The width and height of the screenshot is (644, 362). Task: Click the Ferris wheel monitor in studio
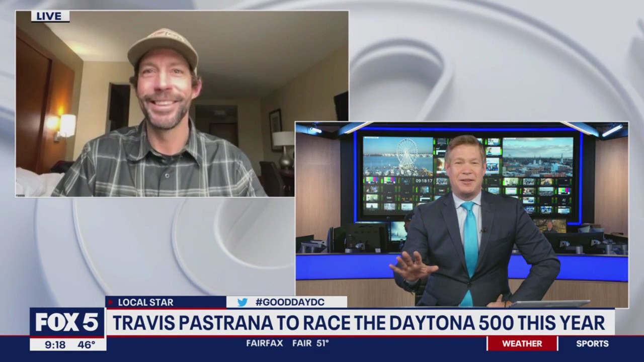tap(397, 156)
